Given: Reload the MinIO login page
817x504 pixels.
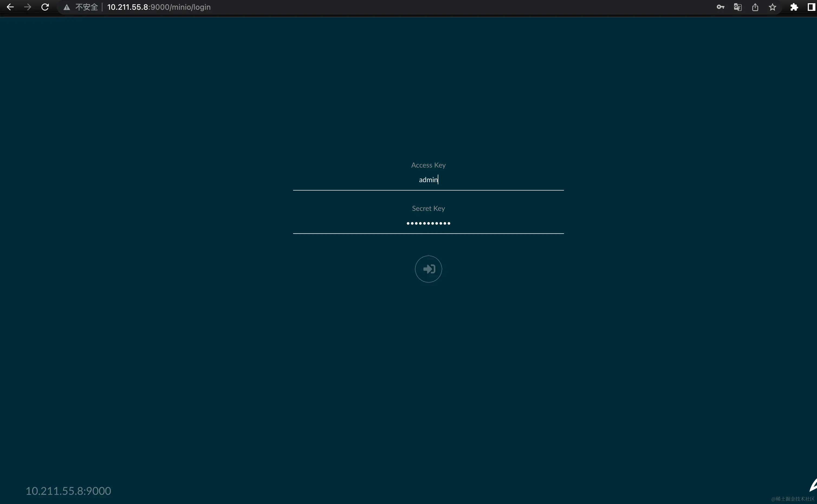Looking at the screenshot, I should pyautogui.click(x=45, y=7).
